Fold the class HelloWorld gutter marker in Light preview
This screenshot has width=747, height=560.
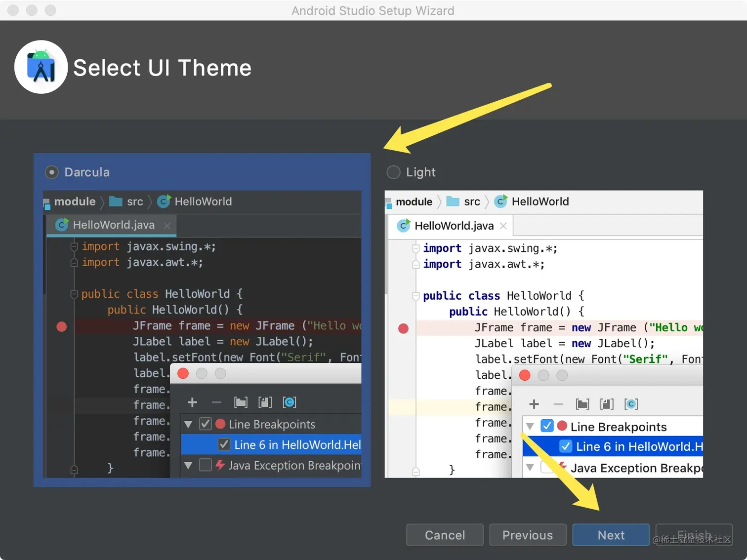pyautogui.click(x=416, y=296)
